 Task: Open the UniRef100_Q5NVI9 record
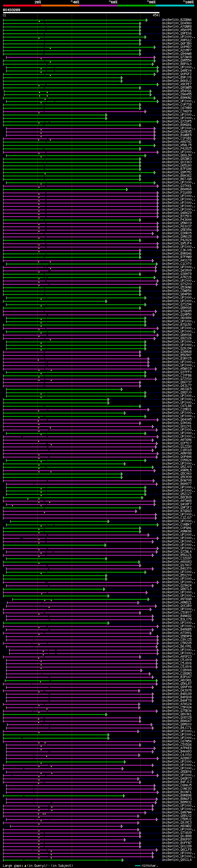[177, 223]
